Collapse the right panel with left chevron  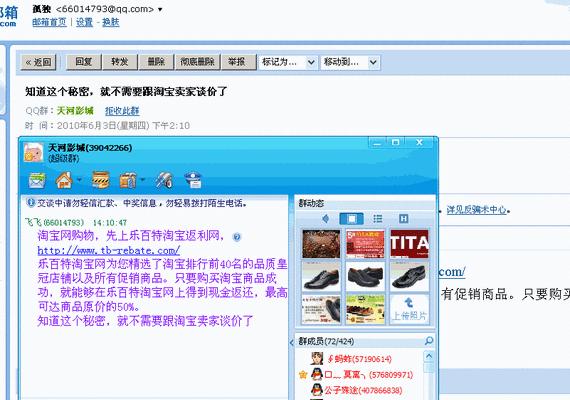[292, 342]
